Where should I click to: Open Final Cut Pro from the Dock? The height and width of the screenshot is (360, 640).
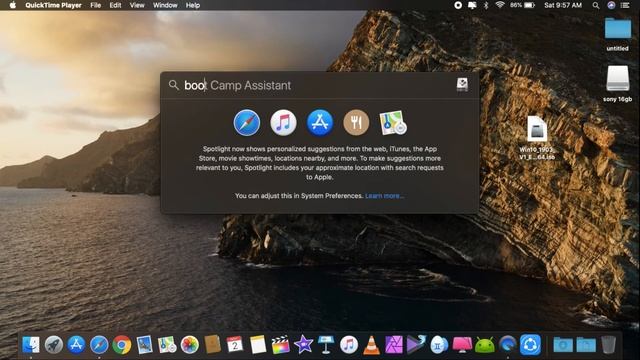tap(280, 345)
